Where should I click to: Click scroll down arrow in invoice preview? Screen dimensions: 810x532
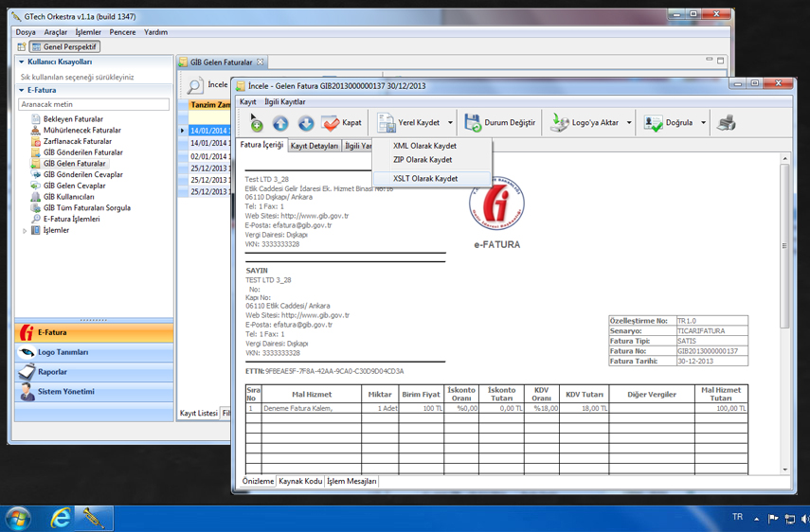[785, 470]
